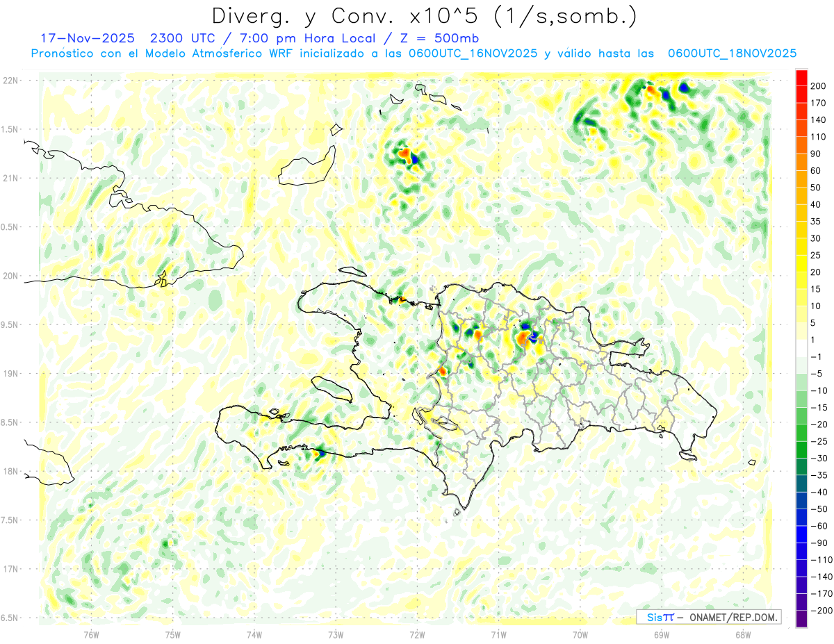
Task: Click the '70W' longitude label
Action: click(580, 634)
